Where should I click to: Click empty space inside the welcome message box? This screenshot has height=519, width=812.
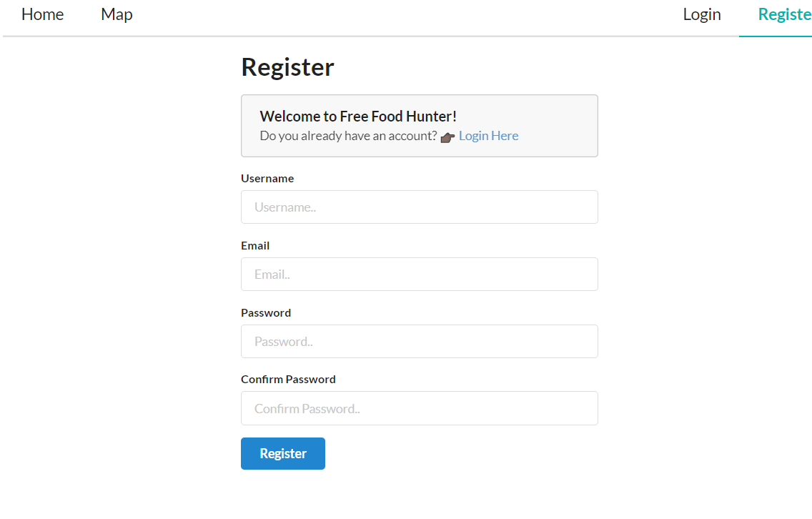554,126
